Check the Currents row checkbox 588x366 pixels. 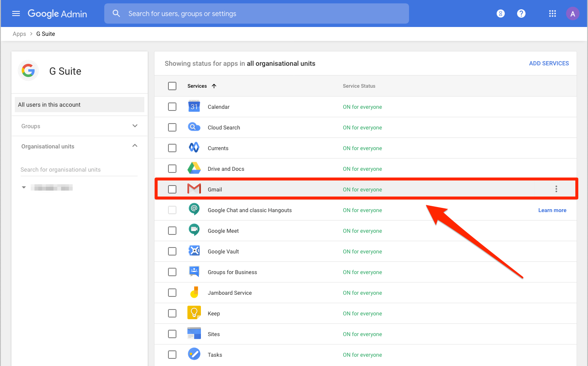pyautogui.click(x=172, y=148)
